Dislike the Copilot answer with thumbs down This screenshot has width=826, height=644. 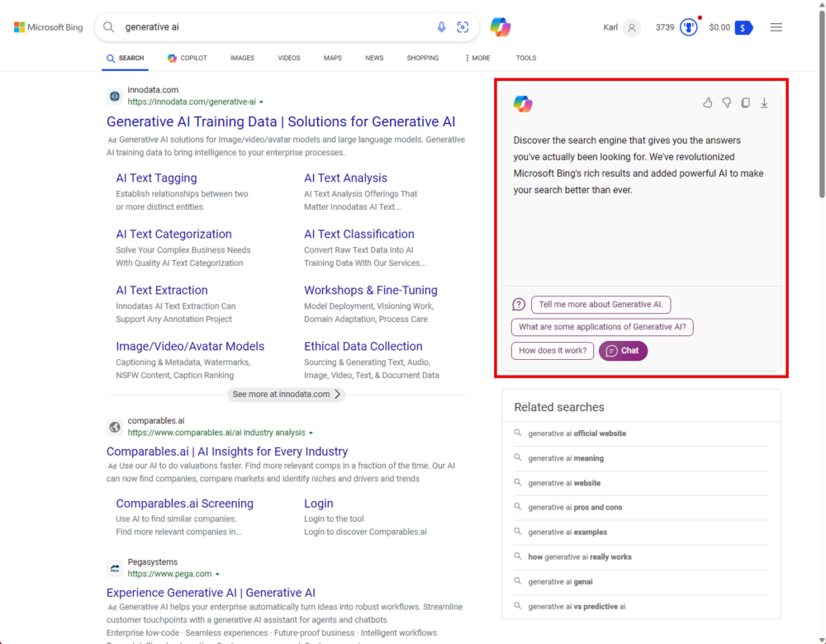coord(726,102)
